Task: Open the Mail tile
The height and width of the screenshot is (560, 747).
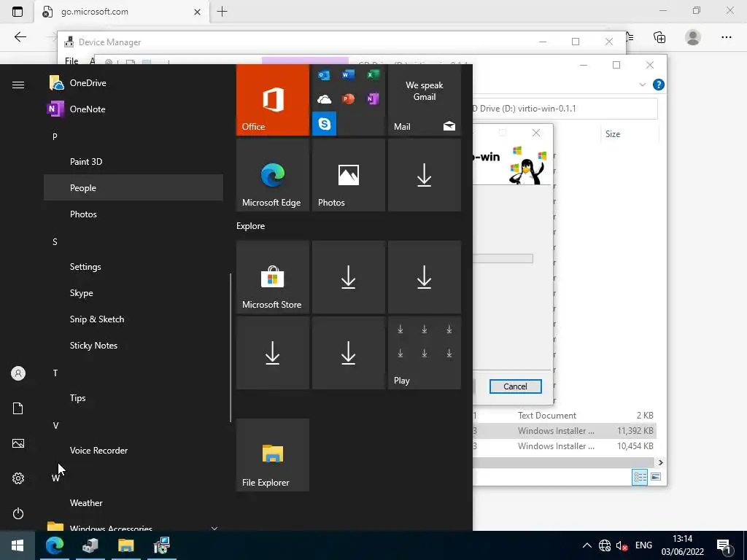Action: point(425,100)
